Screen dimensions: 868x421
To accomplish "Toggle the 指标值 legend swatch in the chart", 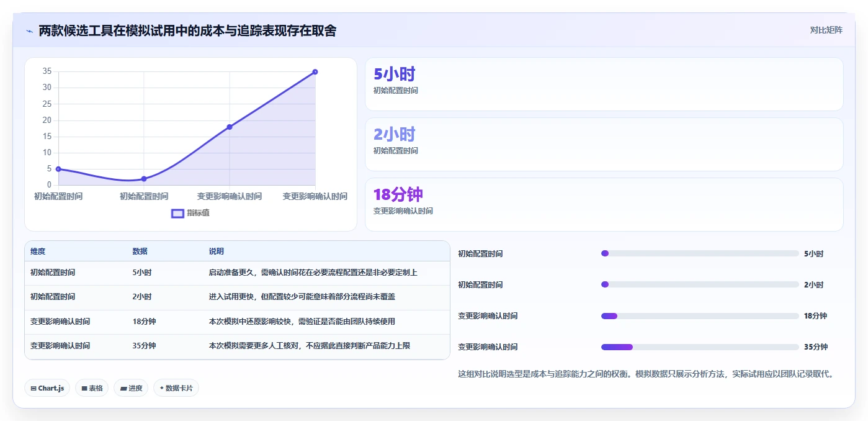I will coord(177,213).
